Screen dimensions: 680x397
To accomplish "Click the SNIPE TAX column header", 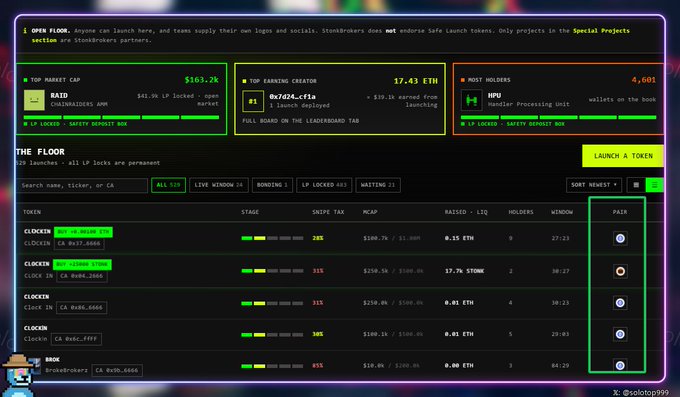I will (x=328, y=212).
